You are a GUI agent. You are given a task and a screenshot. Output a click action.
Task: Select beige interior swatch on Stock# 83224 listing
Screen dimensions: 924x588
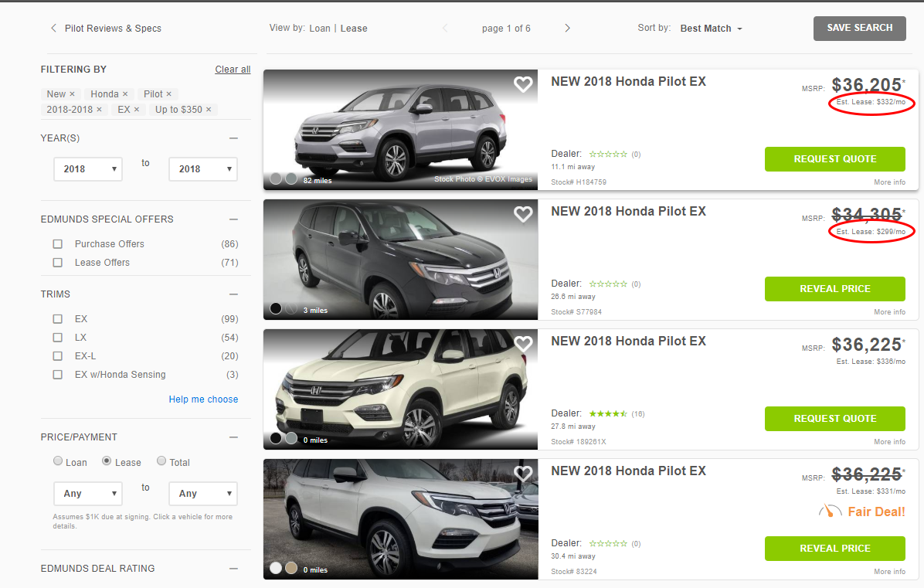291,568
